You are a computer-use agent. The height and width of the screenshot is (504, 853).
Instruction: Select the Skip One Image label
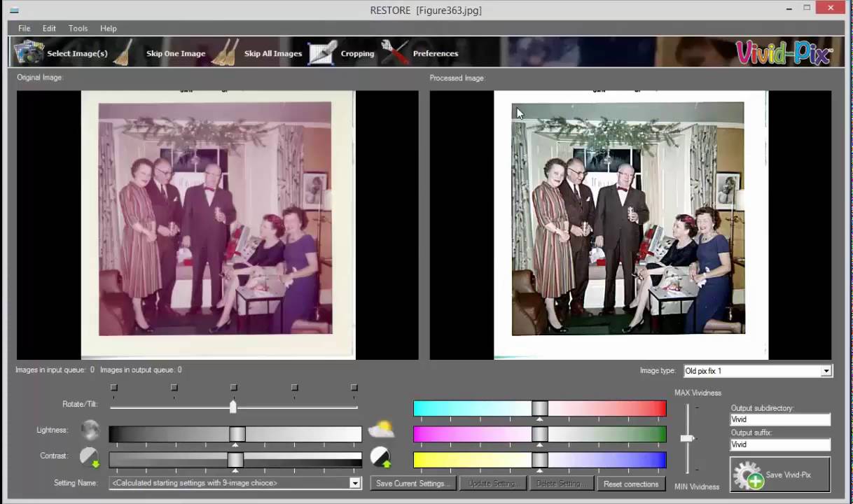click(176, 53)
